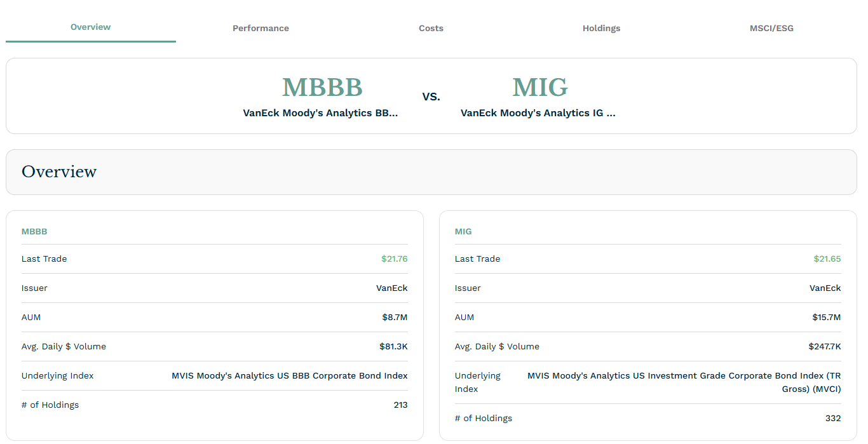Select MBBB daily volume $81.3K
Viewport: 868px width, 444px height.
click(x=393, y=347)
